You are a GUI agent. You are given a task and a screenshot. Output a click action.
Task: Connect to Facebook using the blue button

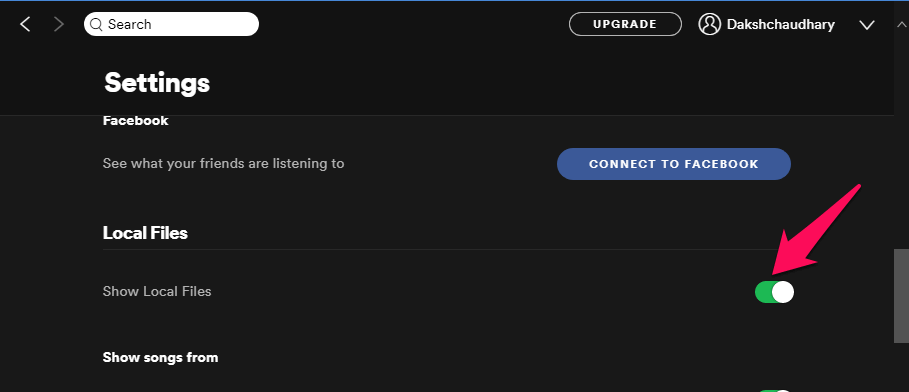(674, 164)
